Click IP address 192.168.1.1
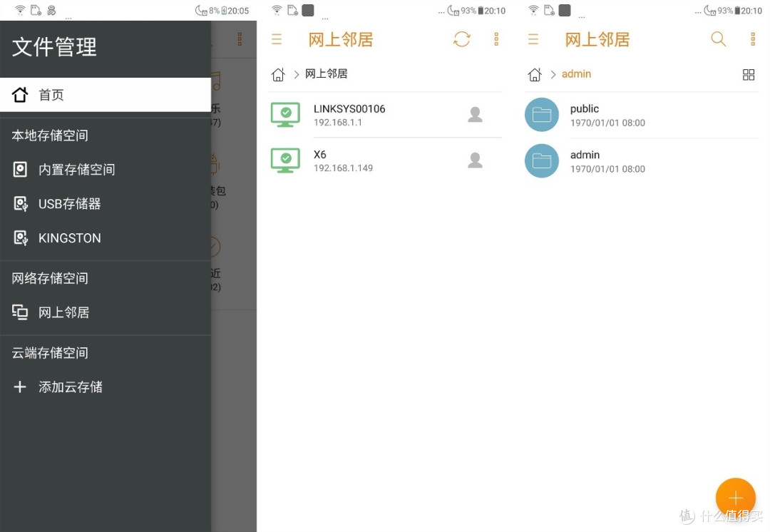Image resolution: width=770 pixels, height=532 pixels. pos(338,123)
